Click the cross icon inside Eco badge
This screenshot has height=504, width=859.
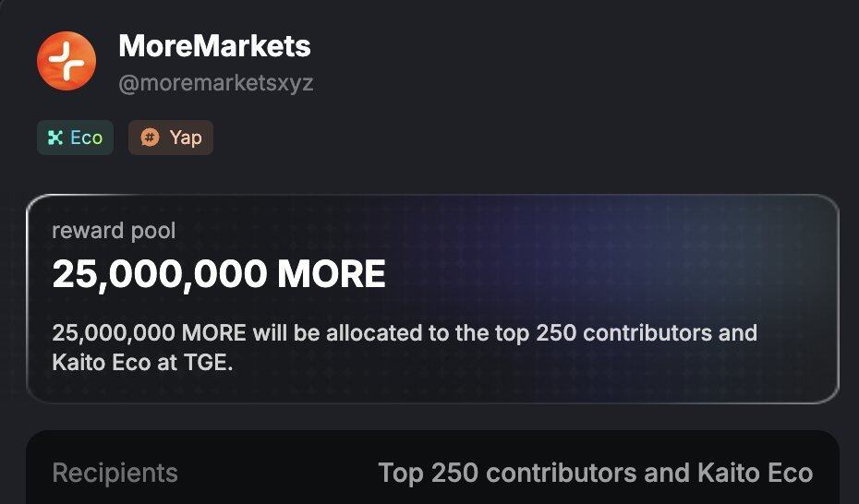[55, 138]
